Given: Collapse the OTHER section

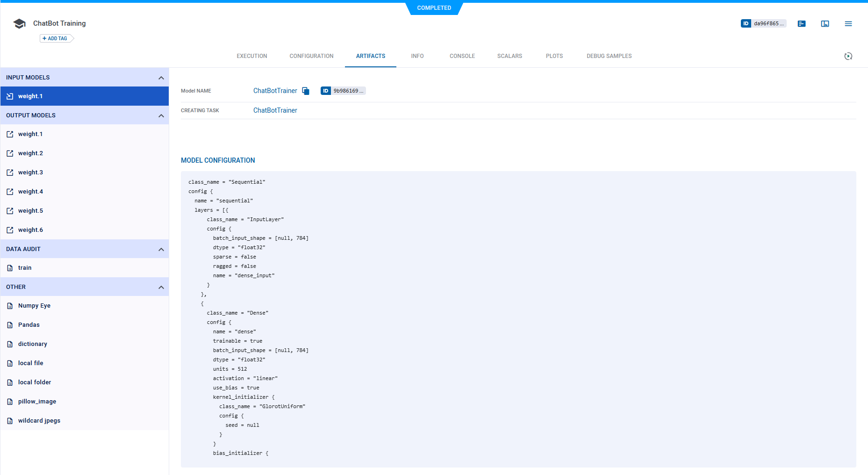Looking at the screenshot, I should (x=161, y=287).
